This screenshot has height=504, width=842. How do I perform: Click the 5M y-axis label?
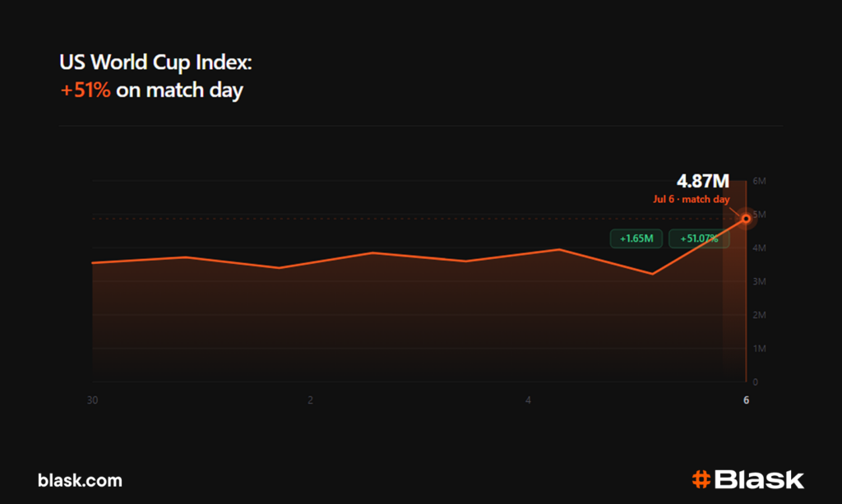(x=759, y=215)
